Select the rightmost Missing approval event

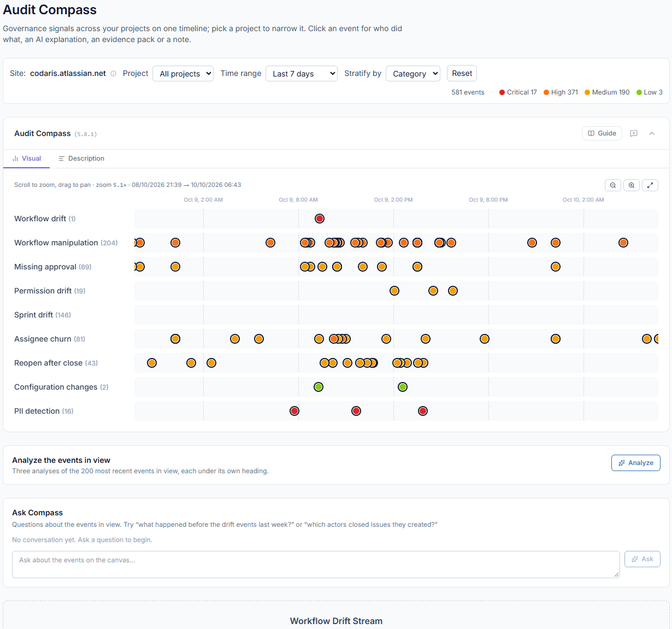pos(556,267)
